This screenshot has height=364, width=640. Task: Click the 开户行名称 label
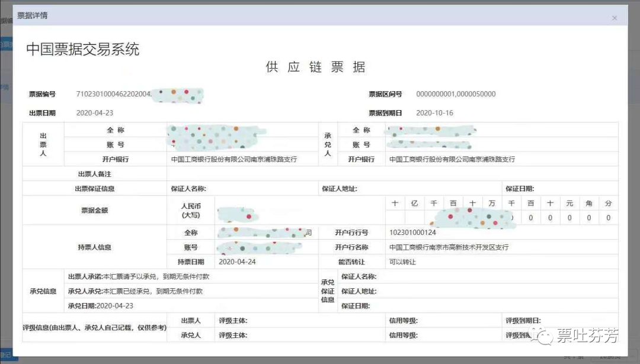coord(351,247)
